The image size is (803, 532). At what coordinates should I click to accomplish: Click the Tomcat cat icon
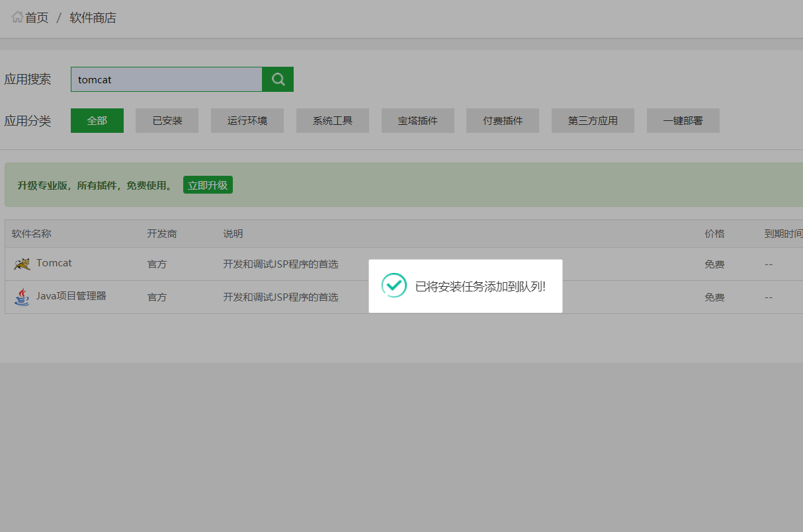tap(22, 264)
